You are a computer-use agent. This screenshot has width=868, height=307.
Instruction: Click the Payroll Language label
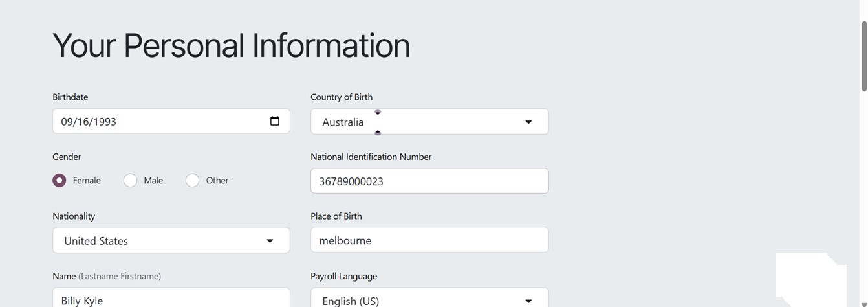click(x=343, y=276)
